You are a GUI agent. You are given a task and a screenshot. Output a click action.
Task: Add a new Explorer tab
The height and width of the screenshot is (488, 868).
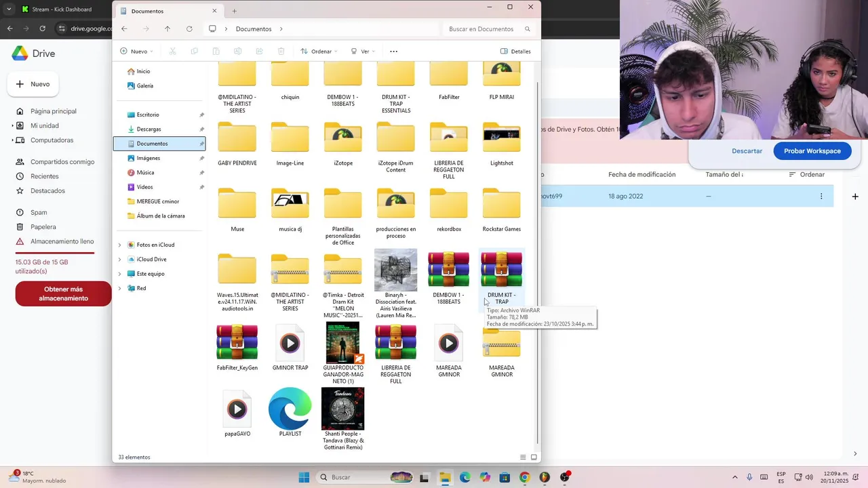(x=235, y=11)
